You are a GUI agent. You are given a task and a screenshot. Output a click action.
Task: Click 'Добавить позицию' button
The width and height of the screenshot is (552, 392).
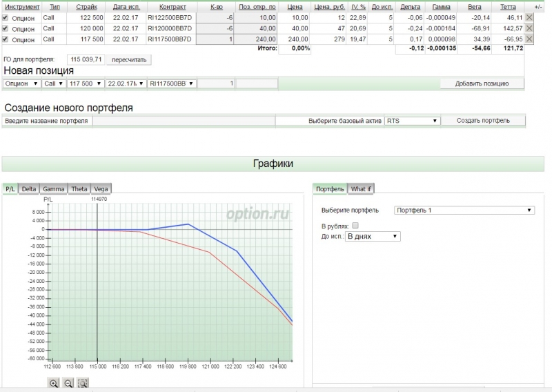tap(482, 84)
